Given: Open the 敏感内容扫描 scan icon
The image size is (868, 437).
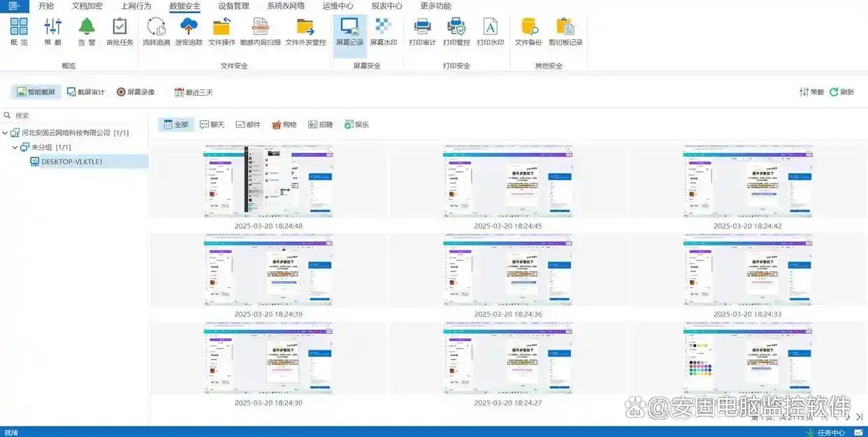Looking at the screenshot, I should [260, 31].
